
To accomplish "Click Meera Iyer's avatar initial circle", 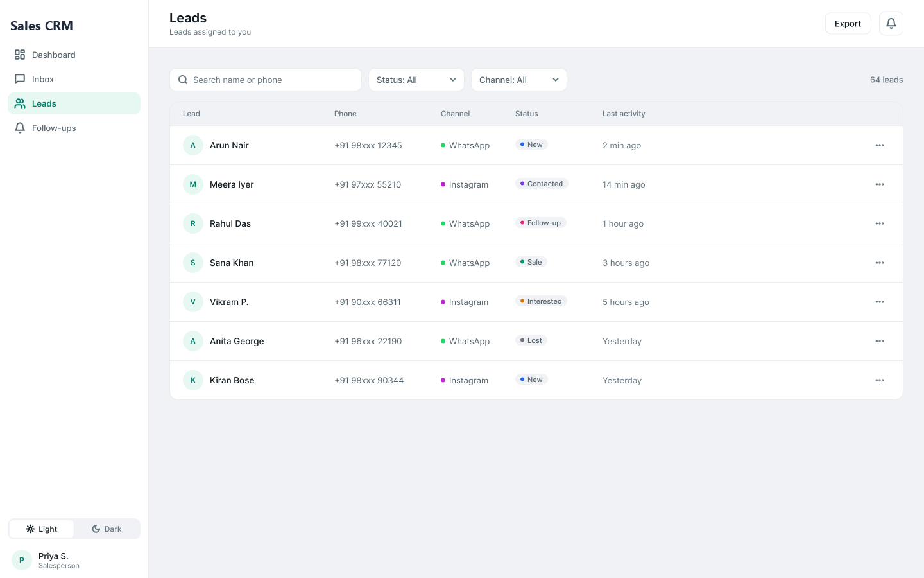I will (x=193, y=184).
